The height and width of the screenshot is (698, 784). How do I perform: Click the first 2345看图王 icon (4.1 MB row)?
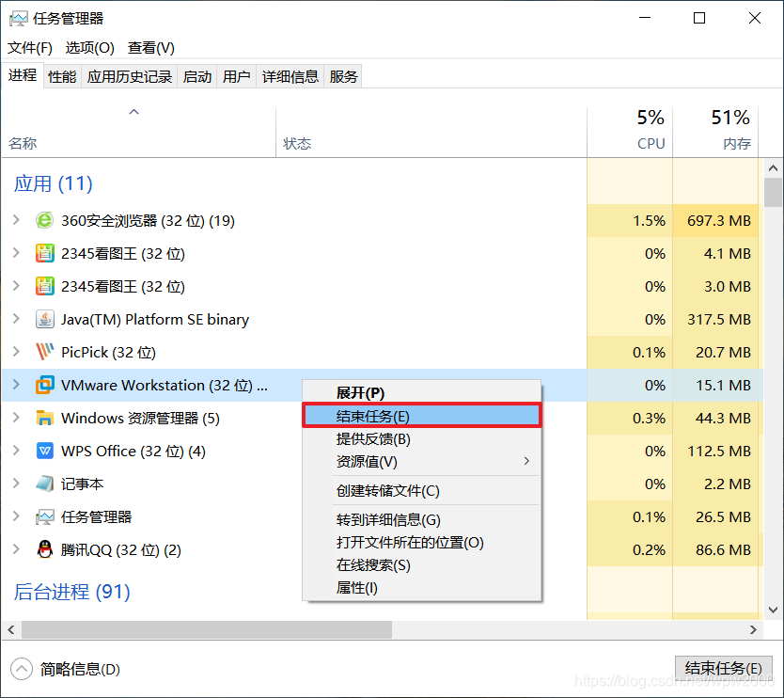(x=44, y=253)
